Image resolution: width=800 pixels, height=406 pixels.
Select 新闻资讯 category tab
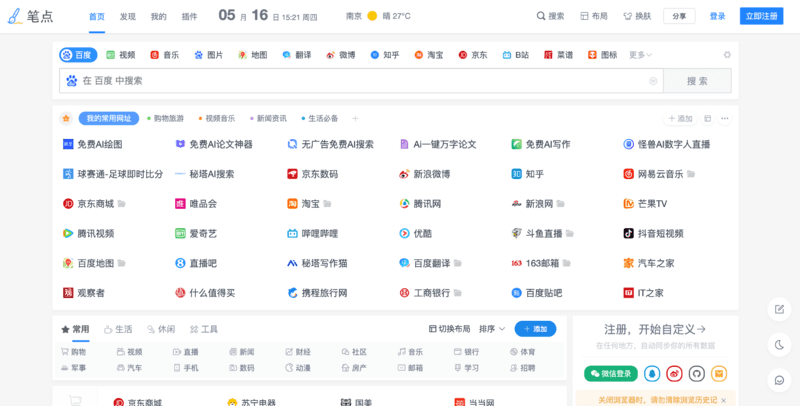[x=268, y=119]
